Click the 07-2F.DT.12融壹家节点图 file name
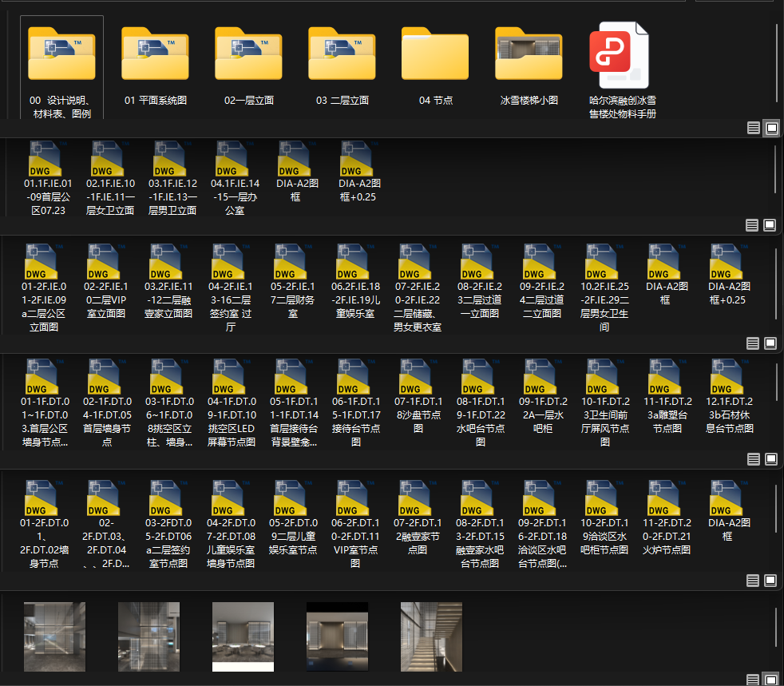The height and width of the screenshot is (686, 784). [x=418, y=537]
